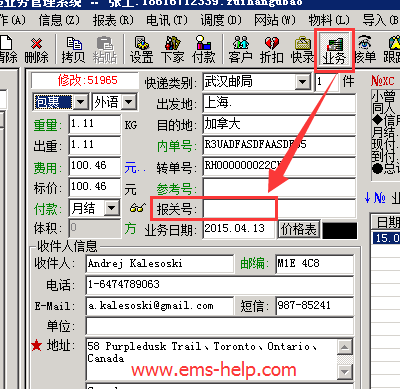Click the 业务 business toolbar icon

pos(334,50)
